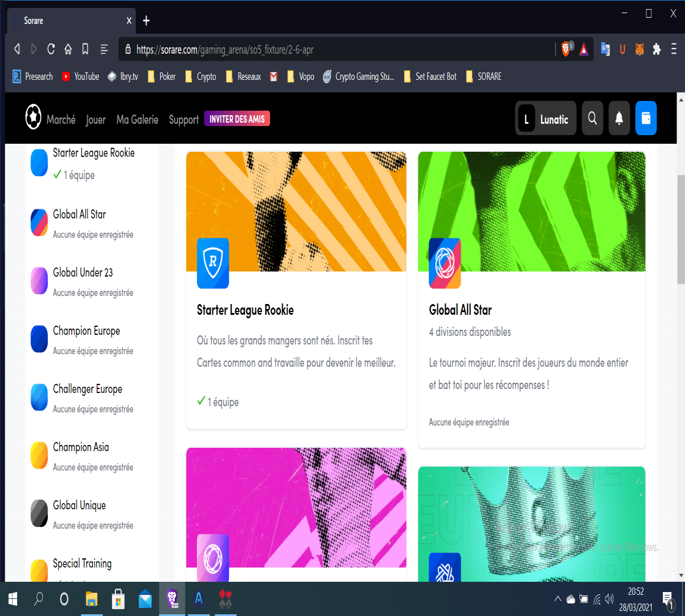Select the Sorare browser tab
Viewport: 685px width, 616px height.
tap(71, 21)
